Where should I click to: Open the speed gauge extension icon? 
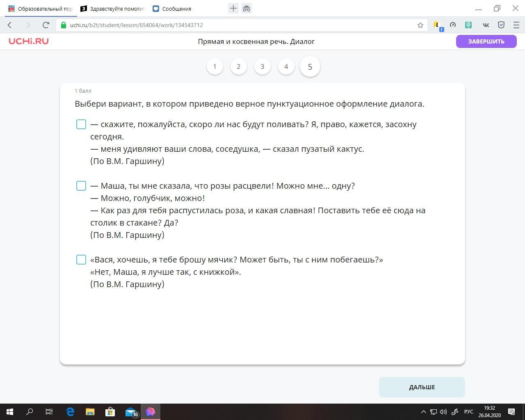pos(453,25)
